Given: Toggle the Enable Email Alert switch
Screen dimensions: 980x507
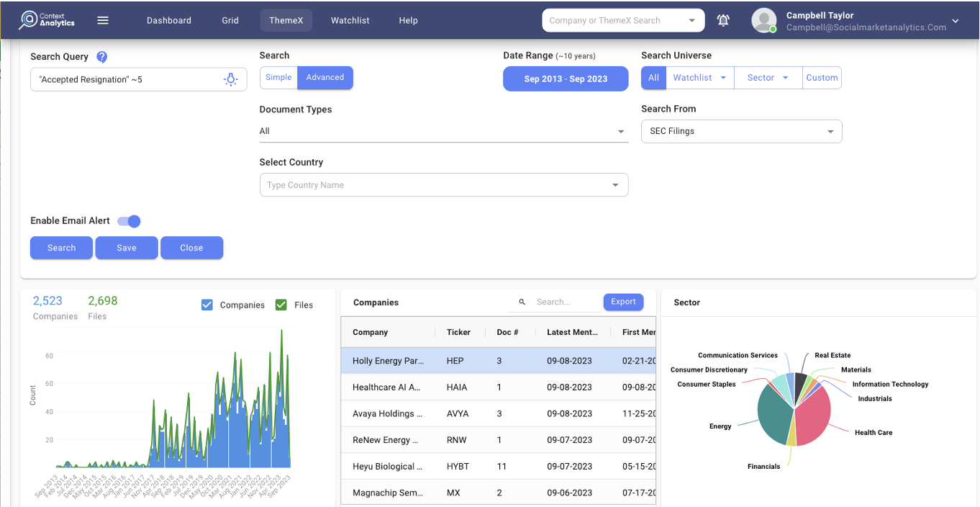Looking at the screenshot, I should (x=129, y=221).
